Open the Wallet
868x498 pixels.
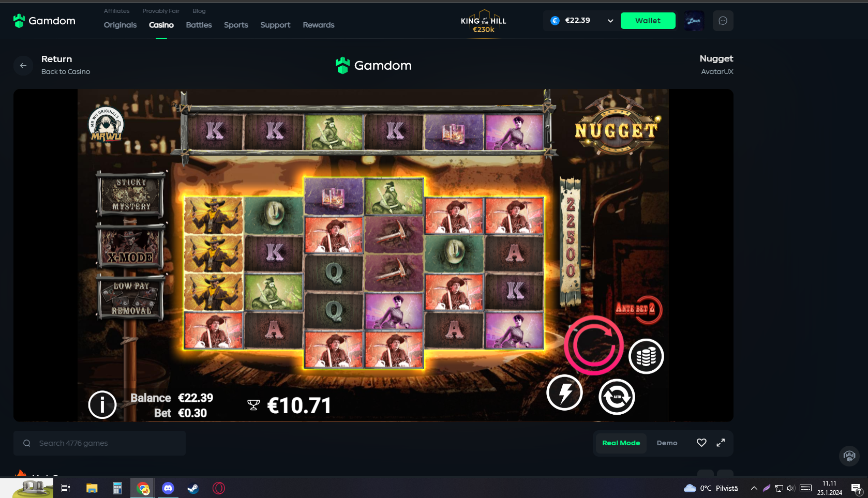648,21
